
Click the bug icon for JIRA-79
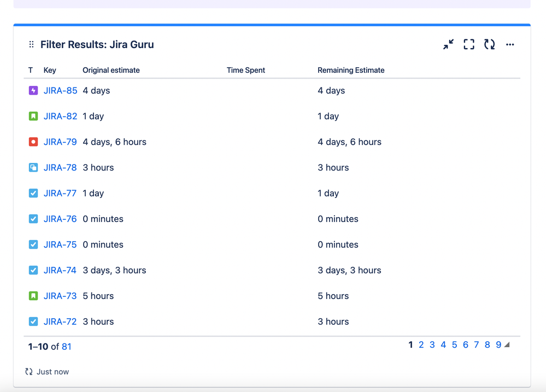[x=33, y=142]
